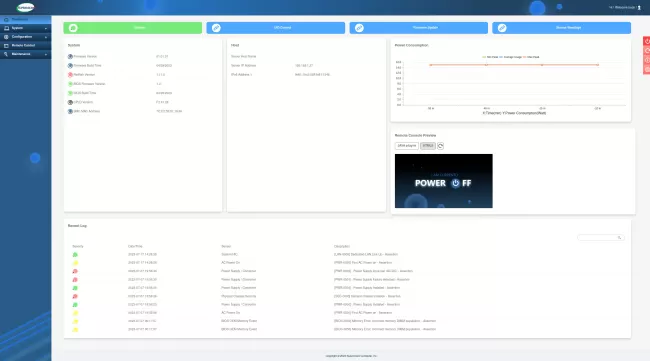Click the Dashboard icon in sidebar

pyautogui.click(x=6, y=19)
